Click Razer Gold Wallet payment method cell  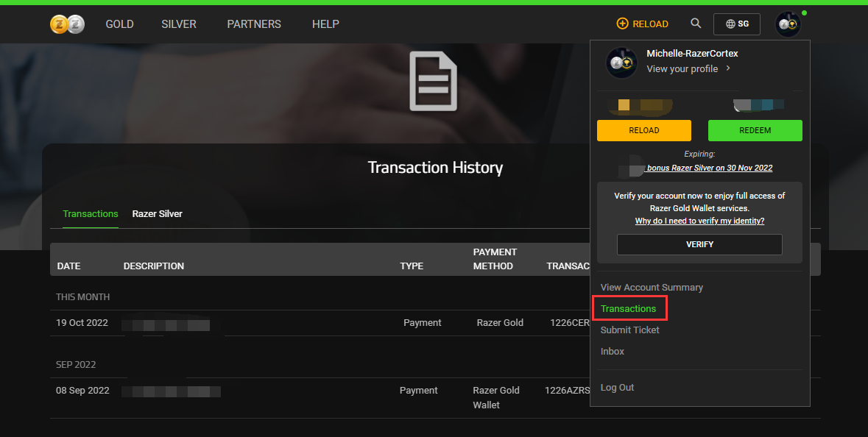click(496, 398)
